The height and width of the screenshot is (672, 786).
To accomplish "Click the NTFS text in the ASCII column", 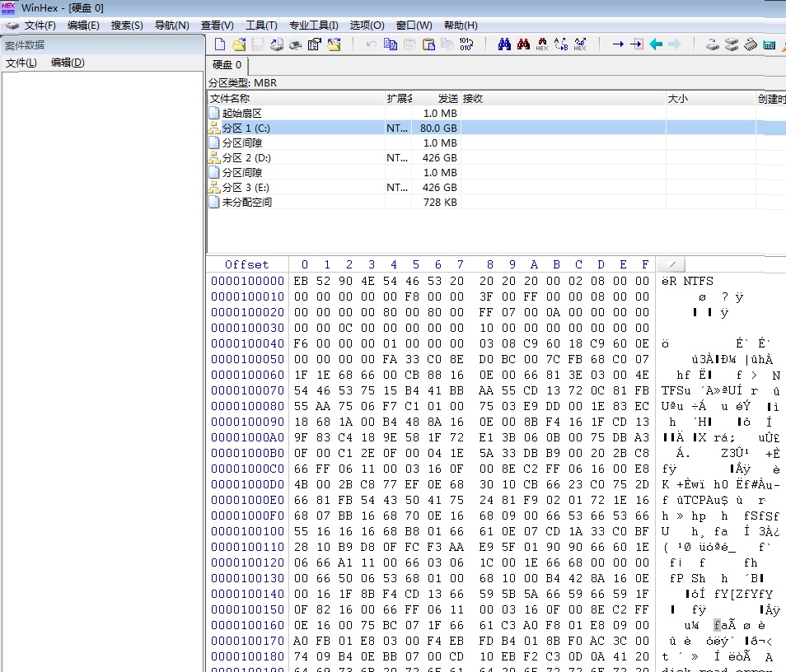I will click(699, 281).
